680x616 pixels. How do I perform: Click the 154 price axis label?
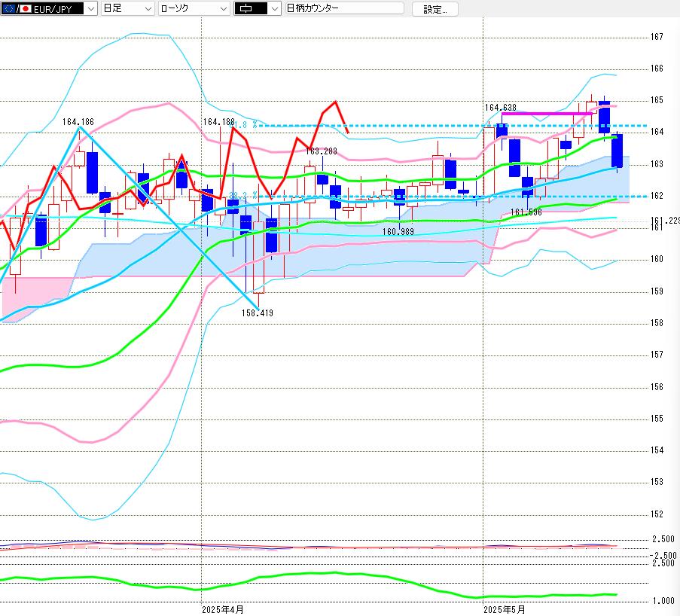point(657,450)
